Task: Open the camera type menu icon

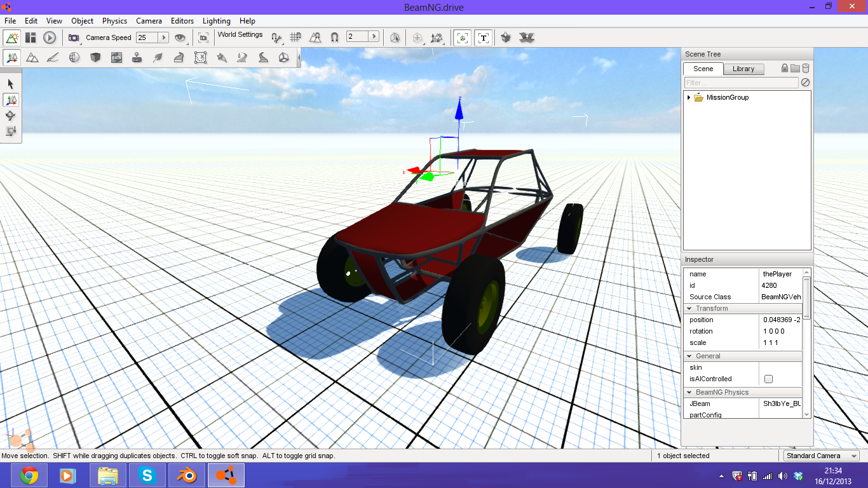Action: click(74, 37)
